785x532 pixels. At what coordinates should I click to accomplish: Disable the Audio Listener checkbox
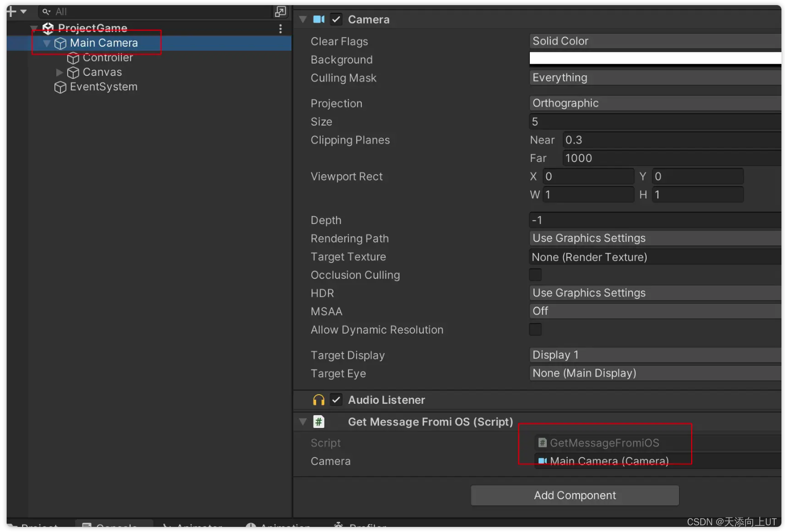336,399
